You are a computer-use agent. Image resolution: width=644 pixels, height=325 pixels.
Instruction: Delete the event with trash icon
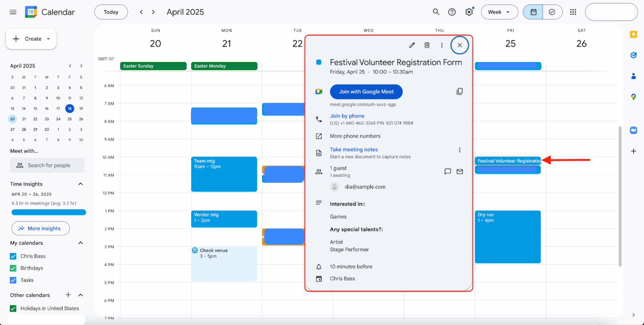(427, 45)
